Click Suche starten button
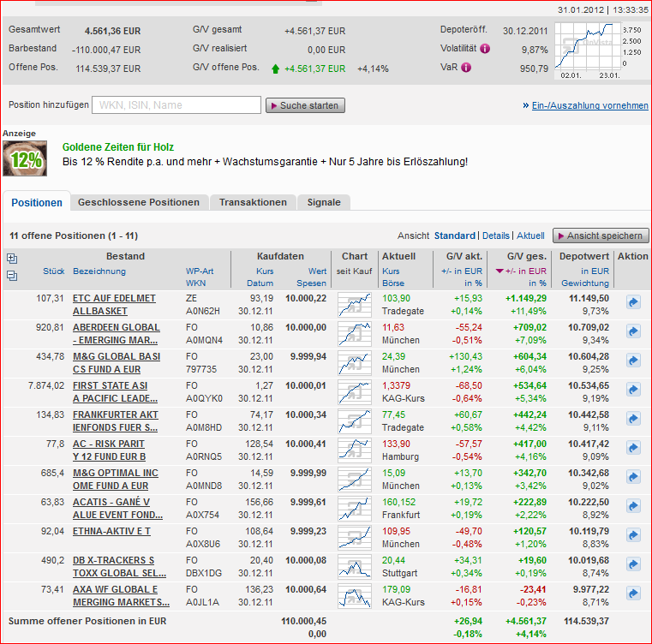652x644 pixels. pos(305,105)
